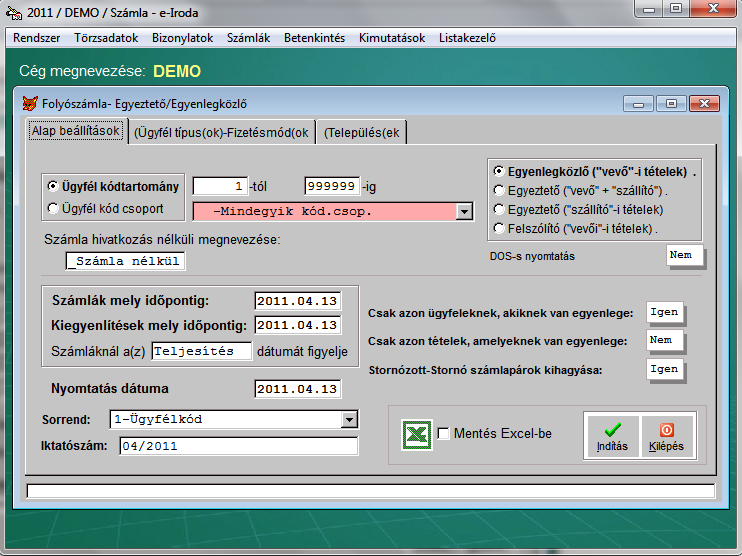Open the Törzsadatok menu

tap(107, 38)
